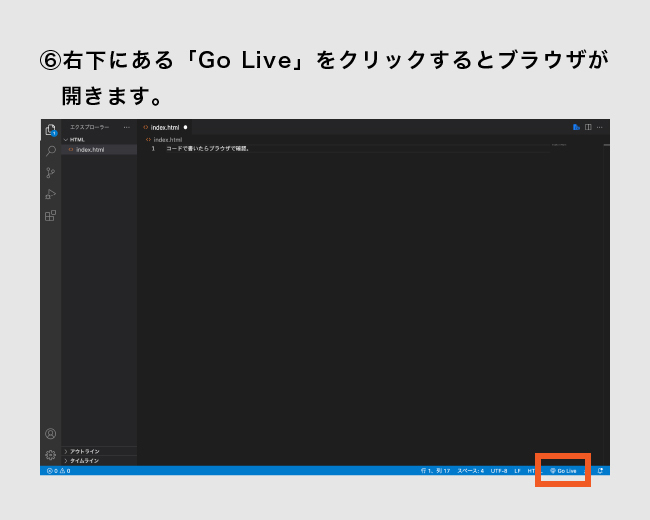Split the editor with the split icon
The image size is (650, 520).
point(588,127)
